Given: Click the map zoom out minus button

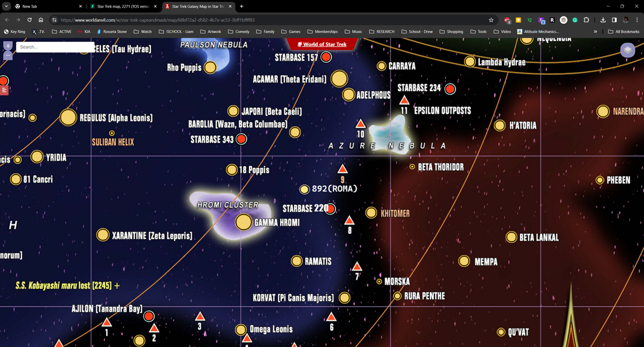Looking at the screenshot, I should (8, 55).
